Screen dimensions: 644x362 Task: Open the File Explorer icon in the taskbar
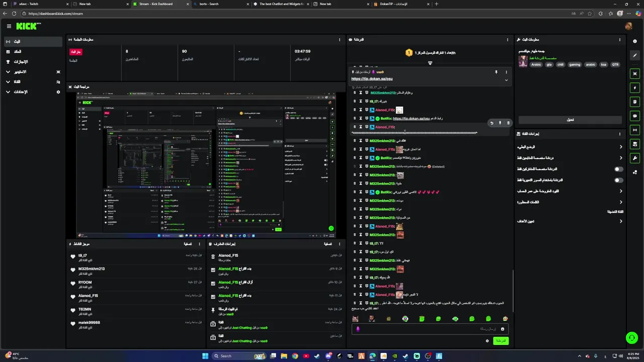pos(284,356)
